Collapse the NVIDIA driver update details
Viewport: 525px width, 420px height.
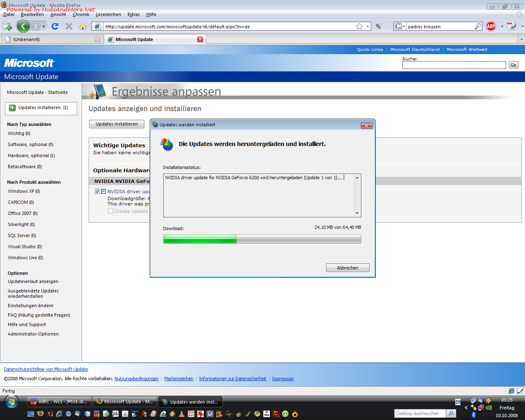pos(104,191)
